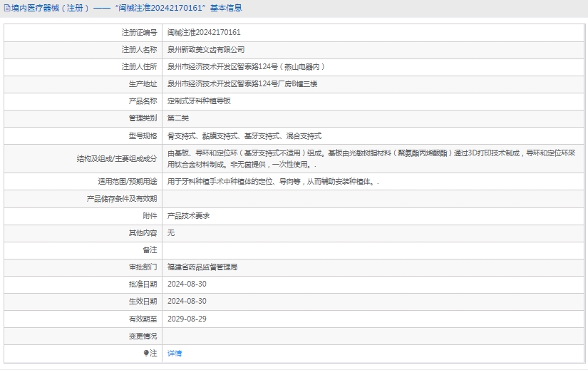Image resolution: width=588 pixels, height=370 pixels.
Task: Click the 生产地址 address ending in 厂房B幢三楼
Action: [242, 84]
